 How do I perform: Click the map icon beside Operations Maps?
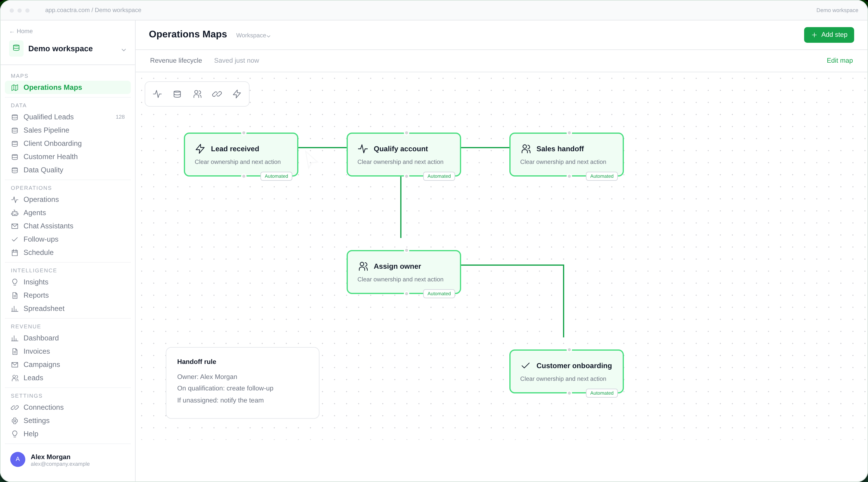click(15, 88)
